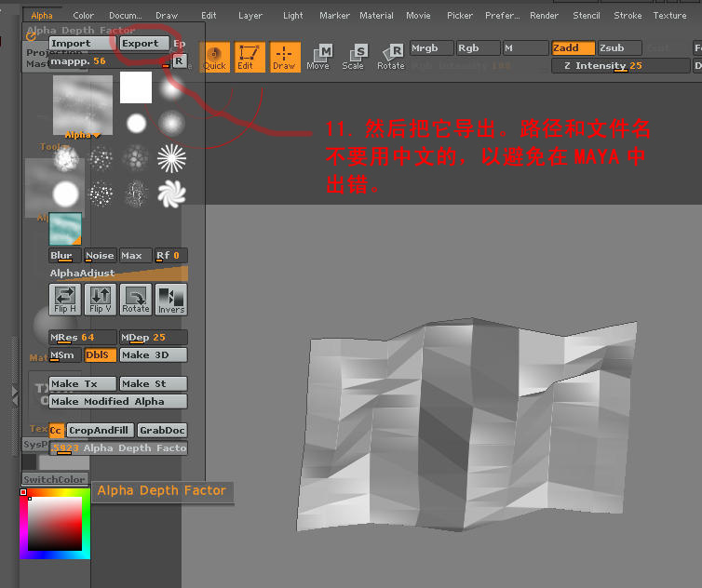The width and height of the screenshot is (702, 588).
Task: Toggle the DblS double-sided option
Action: (x=101, y=355)
